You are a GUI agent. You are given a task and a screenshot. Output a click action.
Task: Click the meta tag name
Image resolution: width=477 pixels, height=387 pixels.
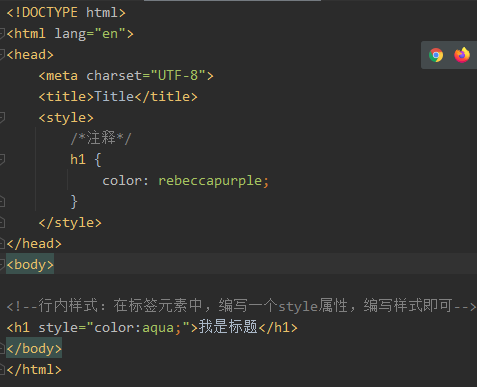coord(62,76)
